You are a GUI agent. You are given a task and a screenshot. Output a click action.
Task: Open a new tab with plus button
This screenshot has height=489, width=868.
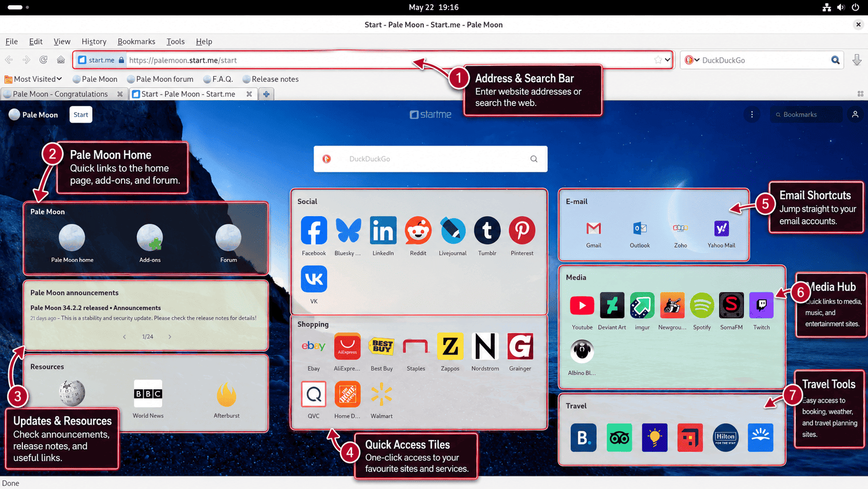[266, 94]
